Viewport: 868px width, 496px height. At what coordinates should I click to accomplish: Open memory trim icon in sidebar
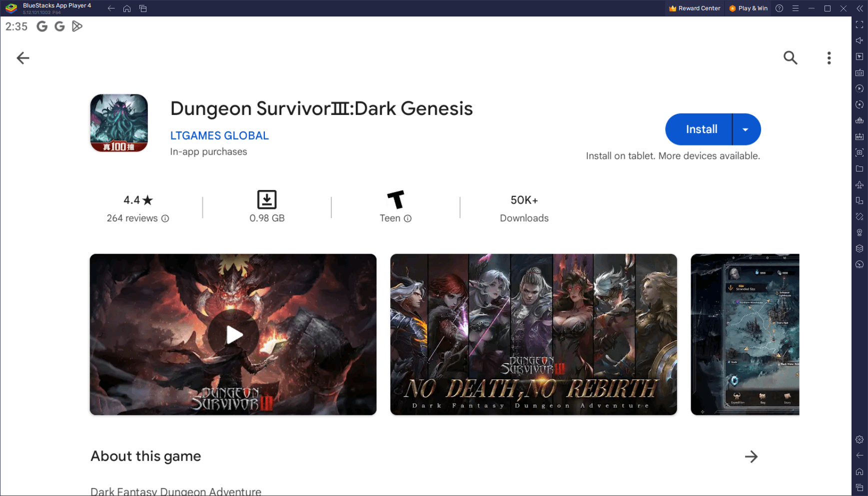[x=860, y=120]
